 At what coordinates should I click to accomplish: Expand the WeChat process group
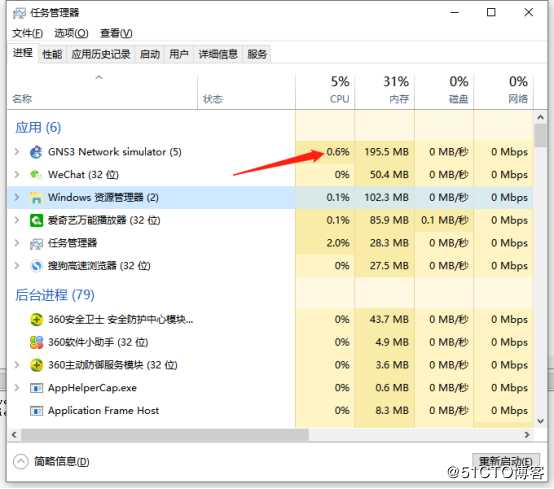point(17,175)
